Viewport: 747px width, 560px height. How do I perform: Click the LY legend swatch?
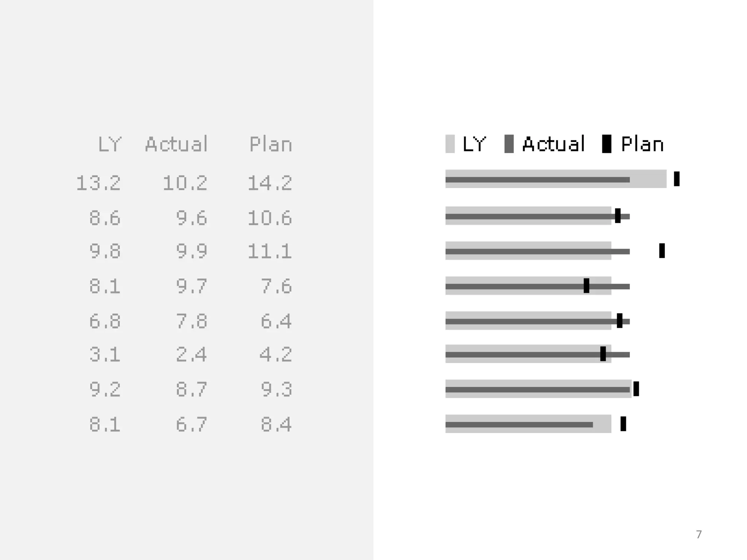coord(450,144)
